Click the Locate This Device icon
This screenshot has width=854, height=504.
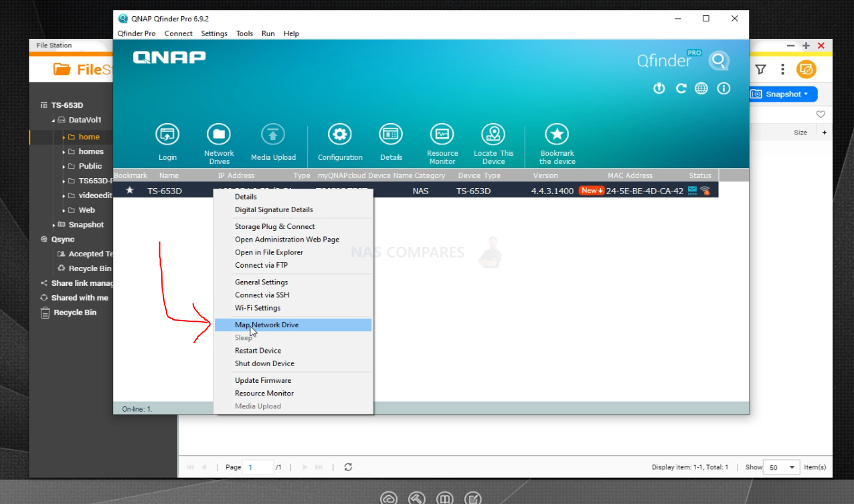click(493, 135)
